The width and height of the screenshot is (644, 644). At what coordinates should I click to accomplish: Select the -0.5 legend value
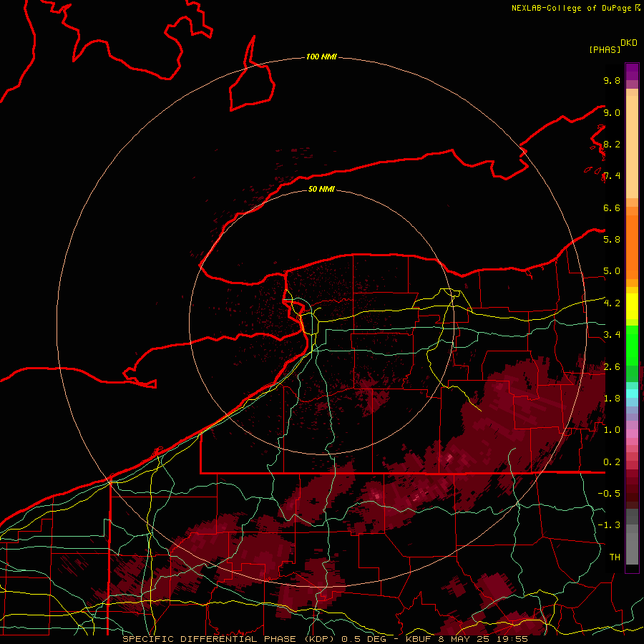(x=609, y=494)
